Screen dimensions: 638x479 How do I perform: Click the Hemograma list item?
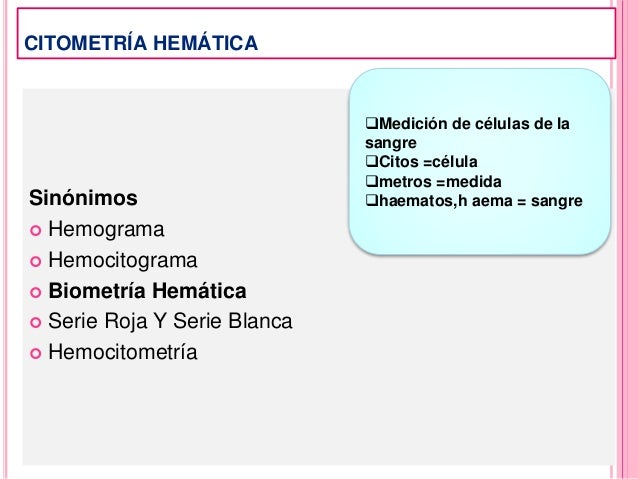pyautogui.click(x=106, y=229)
